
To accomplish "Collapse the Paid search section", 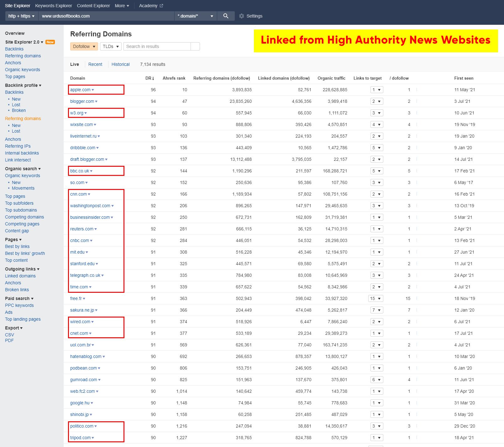I will click(19, 298).
